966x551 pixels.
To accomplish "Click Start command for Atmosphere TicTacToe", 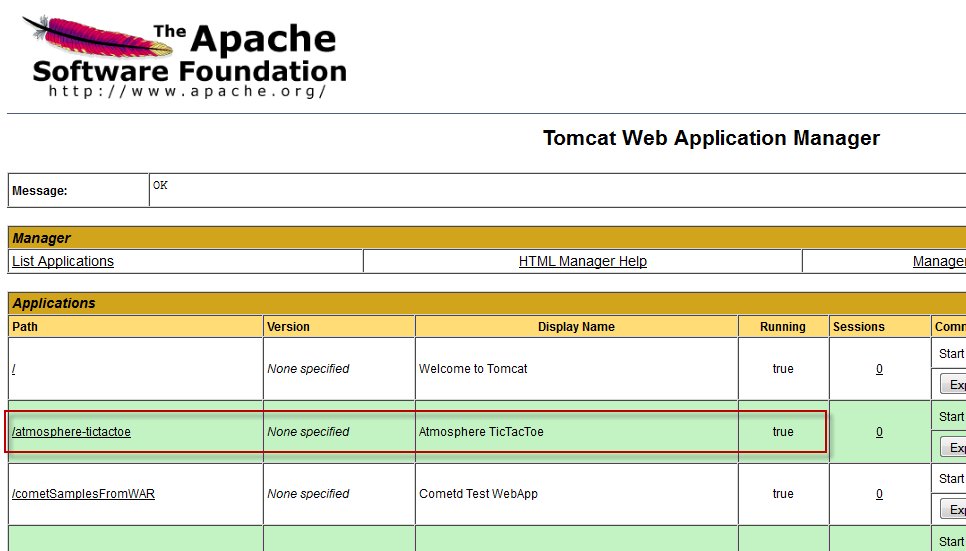I will tap(951, 416).
